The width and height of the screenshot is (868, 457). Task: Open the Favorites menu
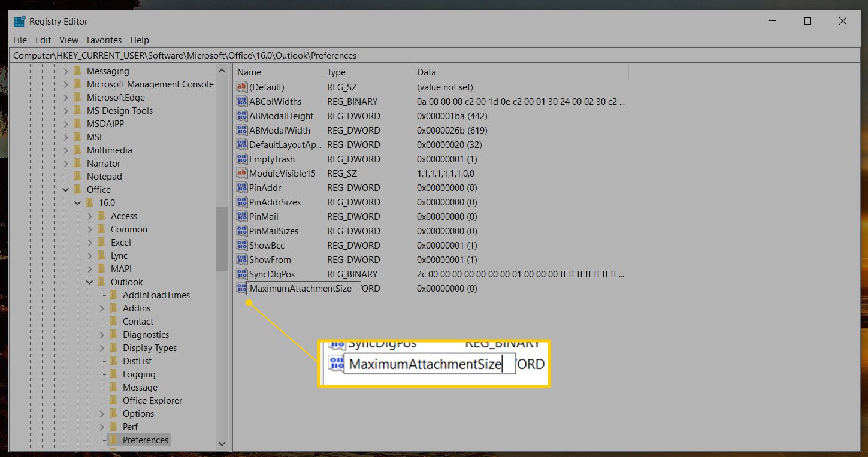104,40
